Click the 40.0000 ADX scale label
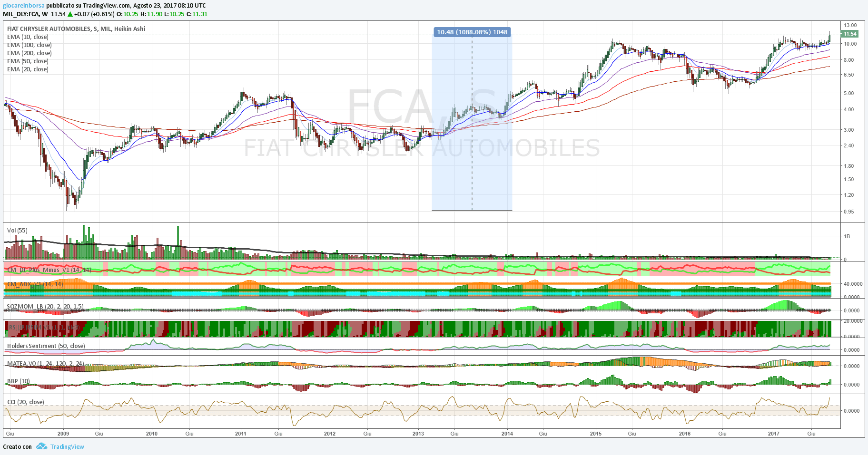Viewport: 868px width, 455px height. 853,283
